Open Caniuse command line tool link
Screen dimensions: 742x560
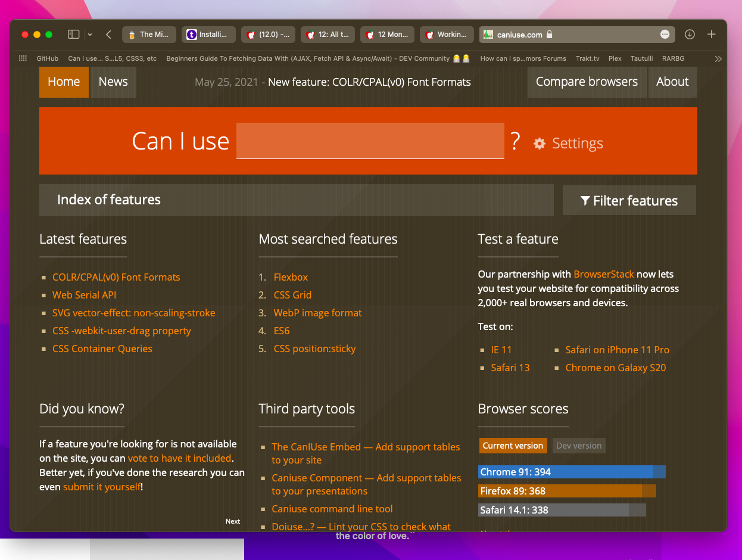tap(332, 509)
